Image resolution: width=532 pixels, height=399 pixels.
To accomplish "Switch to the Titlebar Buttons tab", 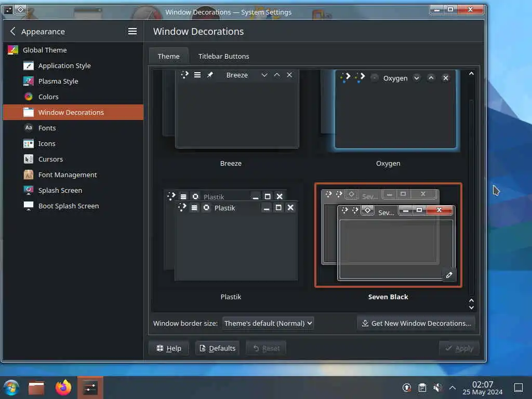I will pos(223,56).
